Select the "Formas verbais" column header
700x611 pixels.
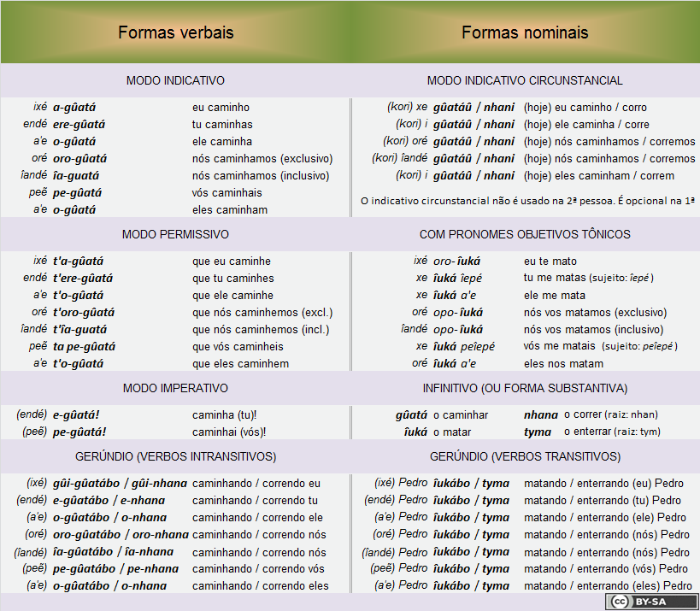pyautogui.click(x=175, y=32)
